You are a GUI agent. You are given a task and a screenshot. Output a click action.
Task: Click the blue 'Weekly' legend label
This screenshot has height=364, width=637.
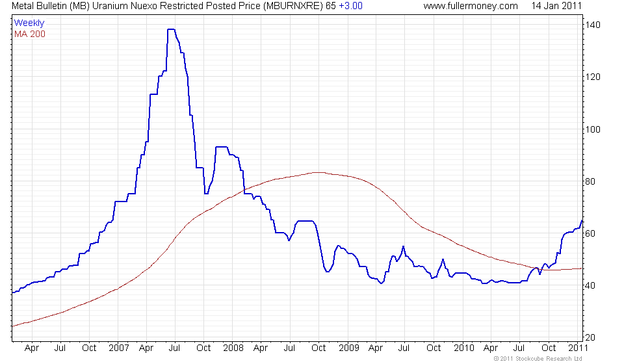29,23
